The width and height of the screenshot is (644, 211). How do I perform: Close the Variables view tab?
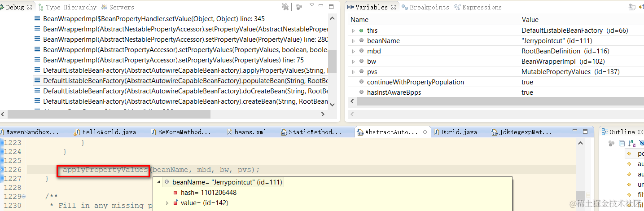point(393,7)
